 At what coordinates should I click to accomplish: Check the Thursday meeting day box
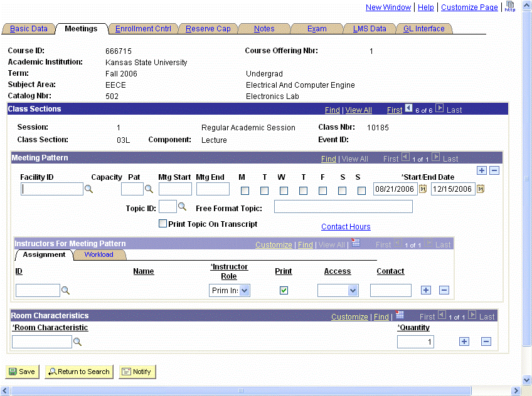[303, 190]
